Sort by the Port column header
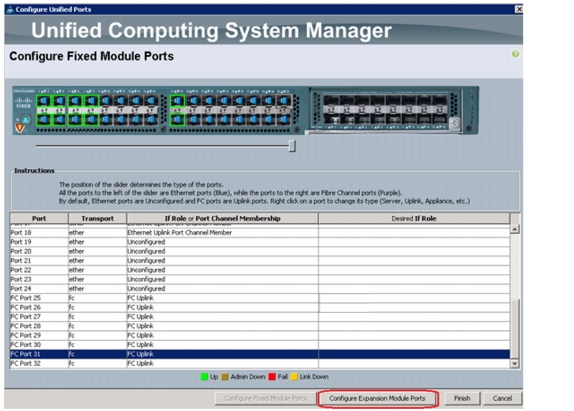This screenshot has width=574, height=411. [x=39, y=218]
